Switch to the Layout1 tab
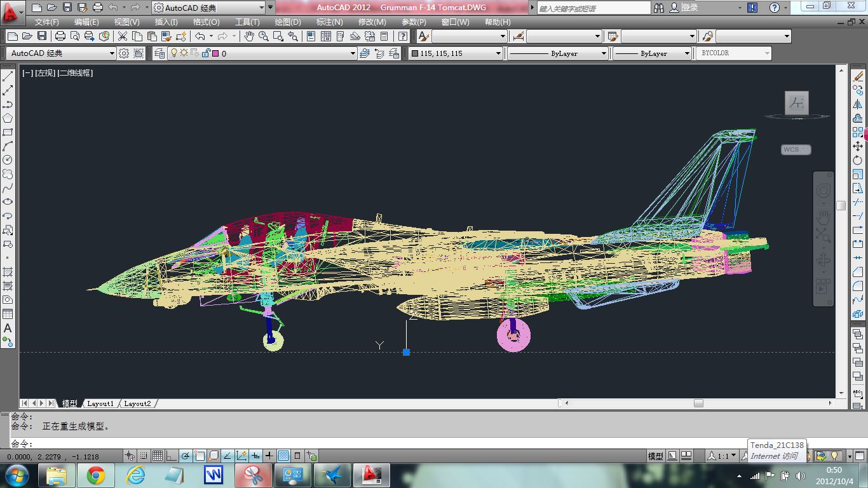868x488 pixels. (100, 403)
